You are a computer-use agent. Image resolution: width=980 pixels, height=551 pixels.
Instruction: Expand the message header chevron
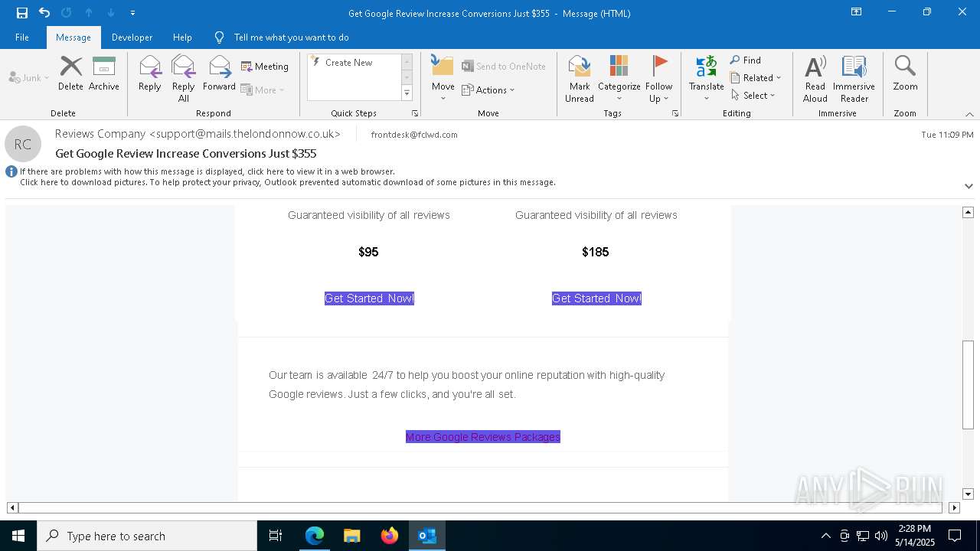pyautogui.click(x=969, y=186)
